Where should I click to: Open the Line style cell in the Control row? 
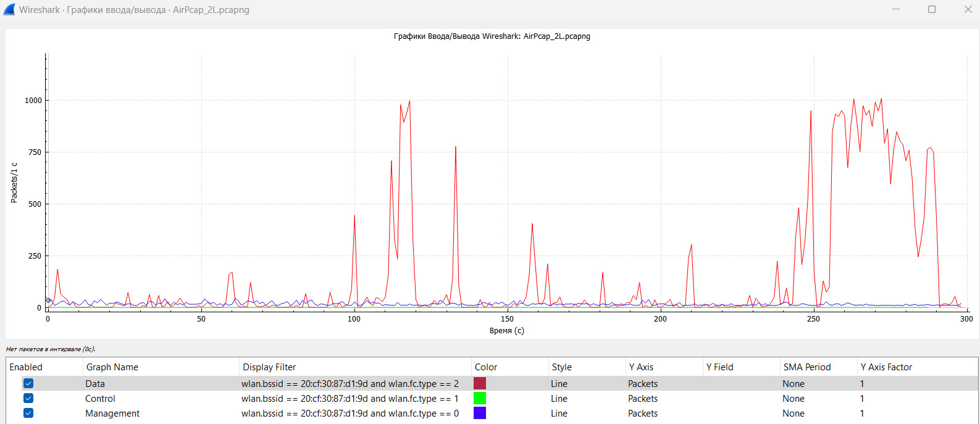559,399
